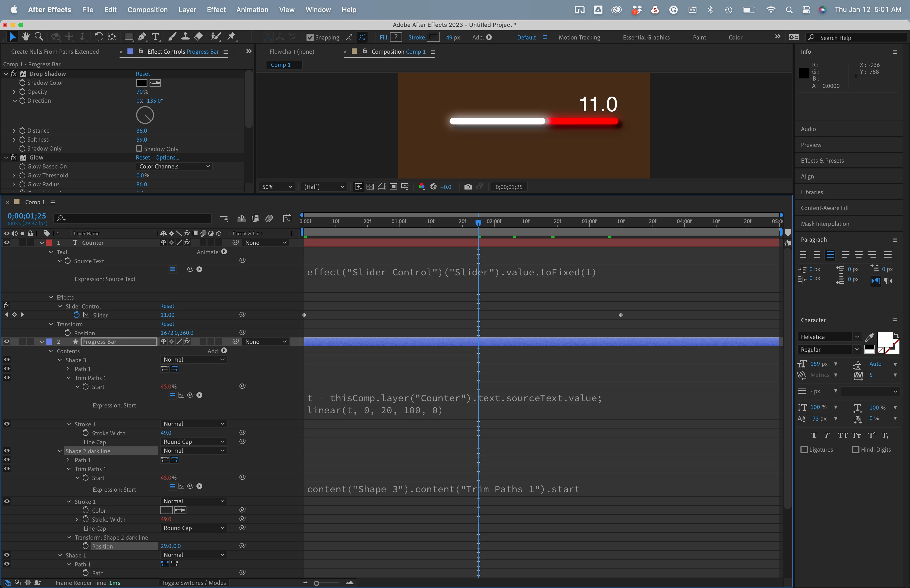Open the Animation menu
The image size is (910, 588).
[x=252, y=9]
